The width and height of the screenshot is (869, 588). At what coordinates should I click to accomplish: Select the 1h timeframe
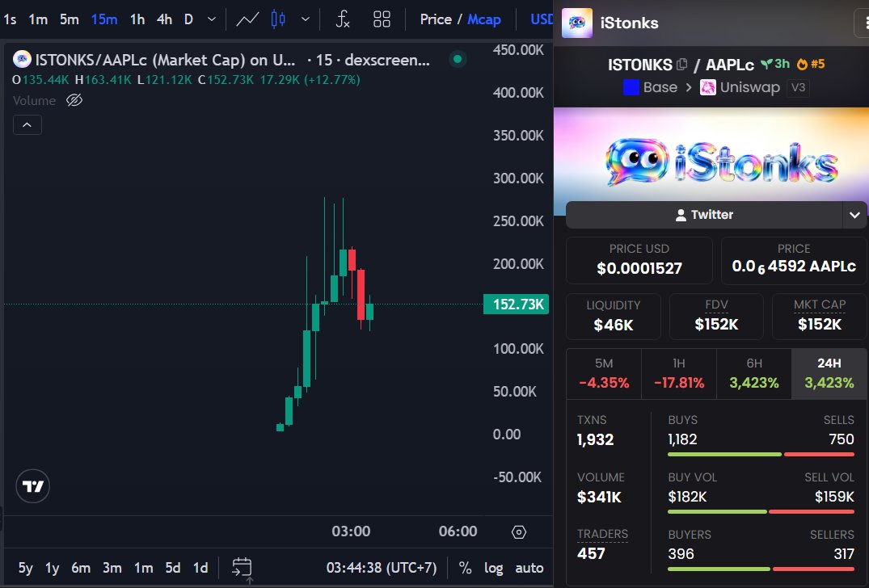pos(137,19)
